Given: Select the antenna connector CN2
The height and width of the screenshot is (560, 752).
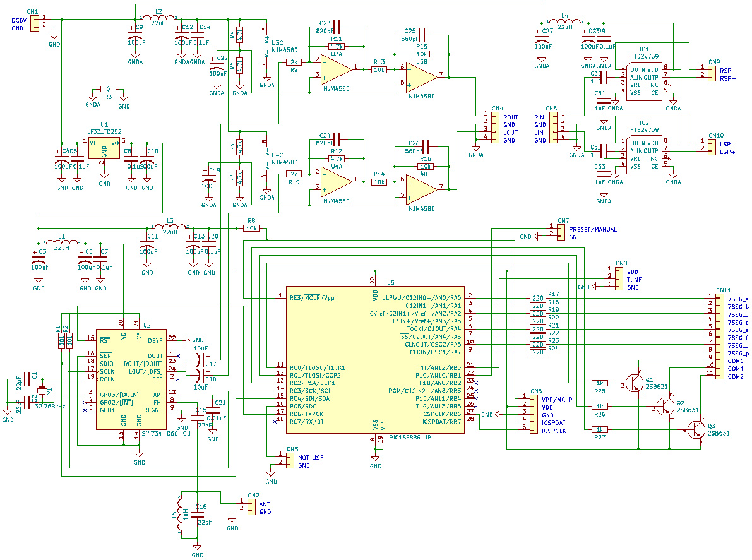Looking at the screenshot, I should point(241,506).
